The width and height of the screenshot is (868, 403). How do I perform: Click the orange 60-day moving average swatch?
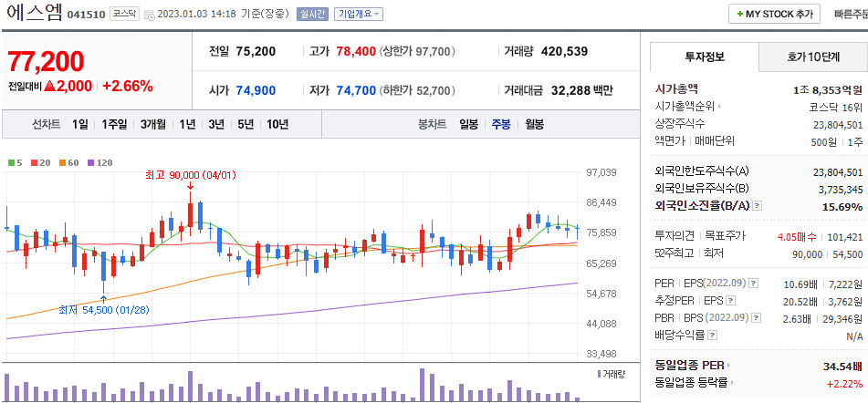63,163
